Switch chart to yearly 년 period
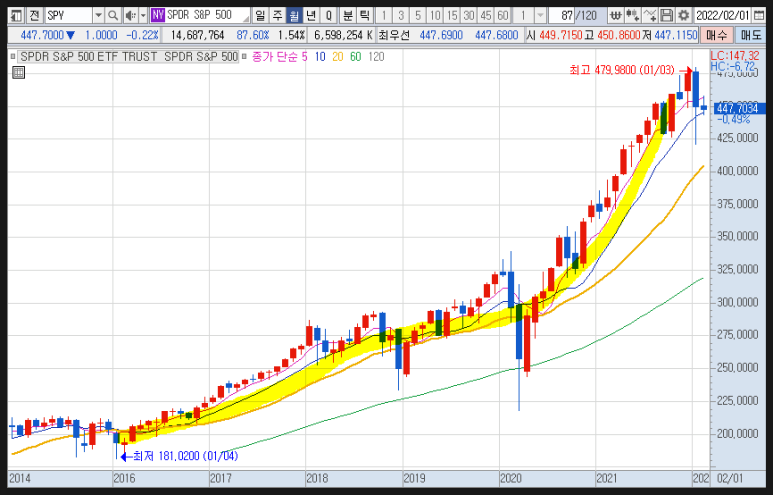Screen dimensions: 773x495 (311, 16)
